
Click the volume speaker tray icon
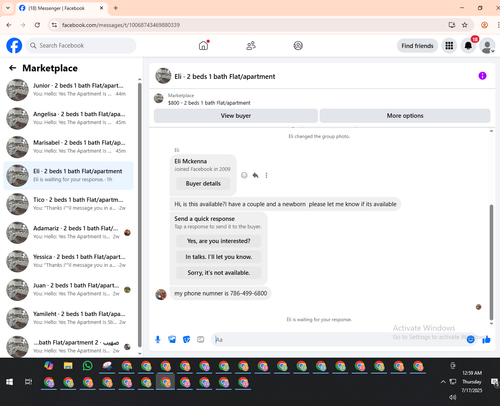point(452,397)
